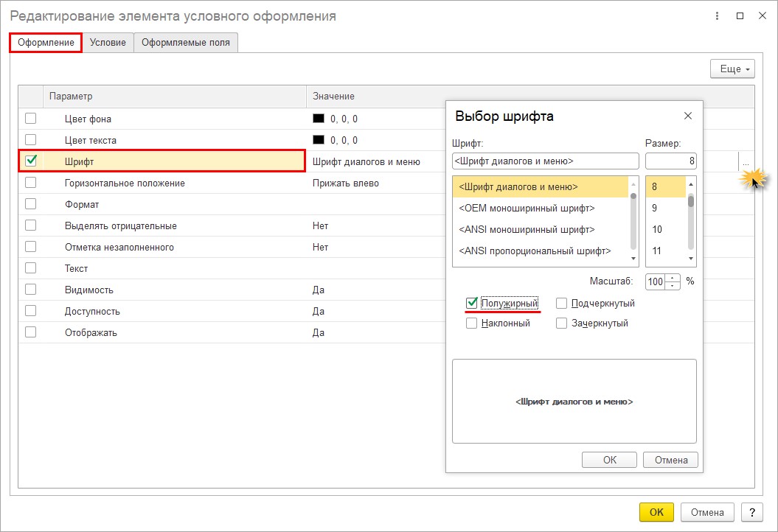778x532 pixels.
Task: Increase Масштаб using the up spinner arrow
Action: [672, 277]
